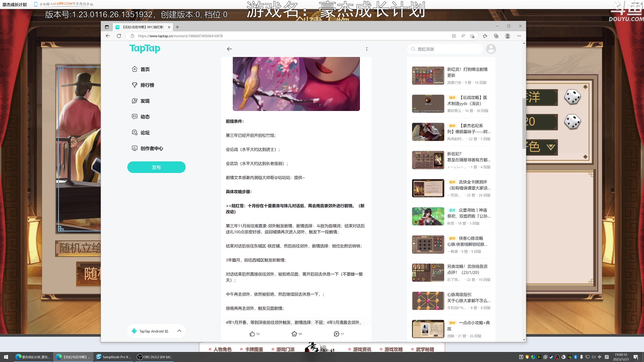Open the browser favorites list
The image size is (644, 362).
click(485, 36)
